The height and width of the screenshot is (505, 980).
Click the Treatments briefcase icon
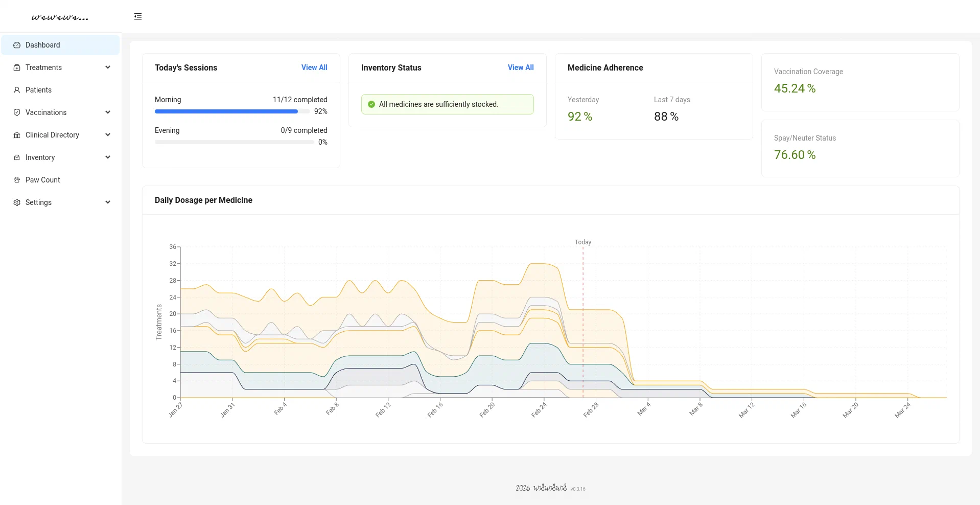pyautogui.click(x=17, y=67)
